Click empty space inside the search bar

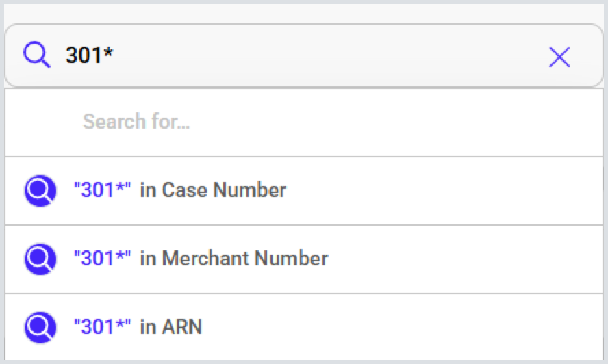(x=329, y=56)
